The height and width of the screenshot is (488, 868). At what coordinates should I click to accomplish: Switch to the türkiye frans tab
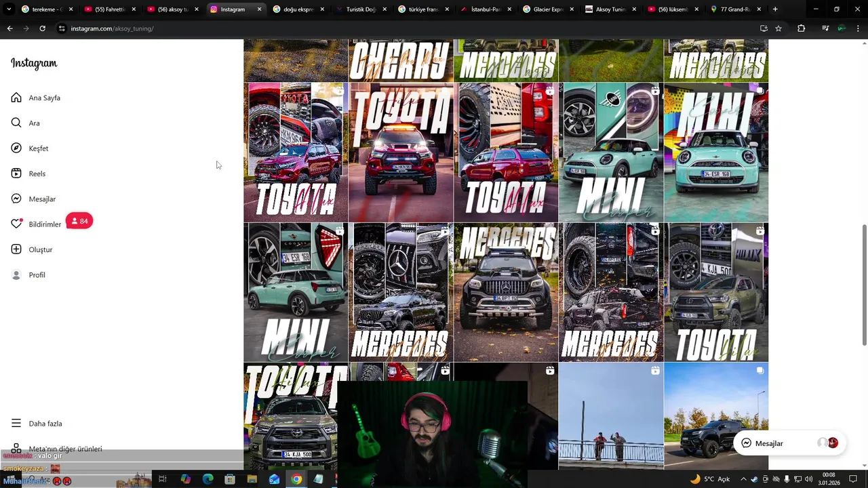(422, 9)
